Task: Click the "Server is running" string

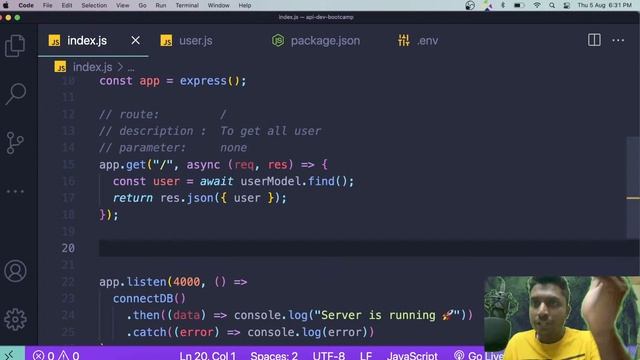Action: [387, 315]
